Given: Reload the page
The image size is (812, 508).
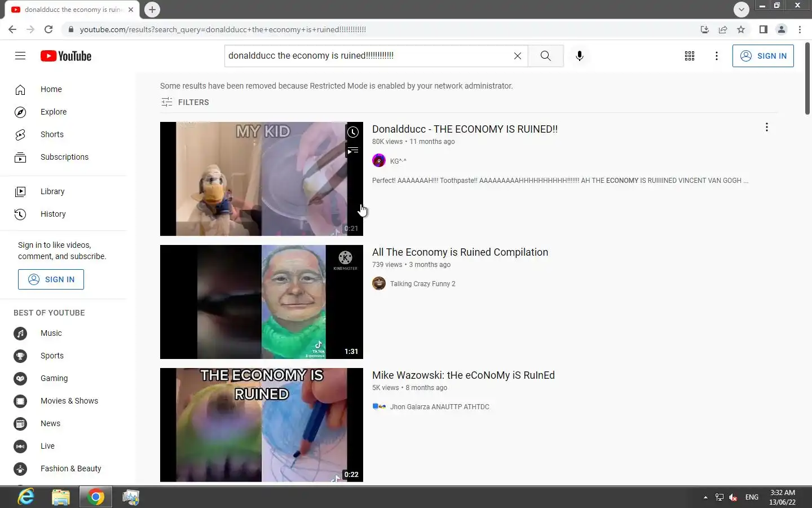Looking at the screenshot, I should click(x=48, y=29).
